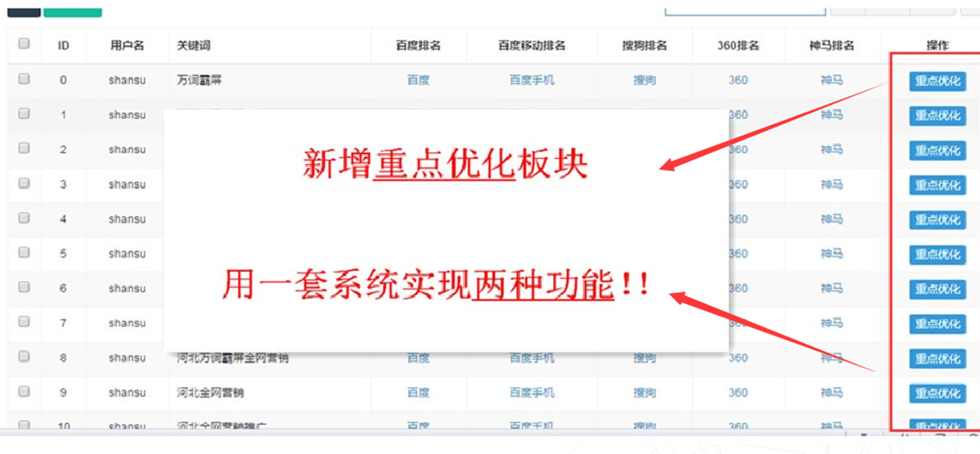Viewport: 980px width, 454px height.
Task: Start 重点优化 for row ID 5
Action: (x=937, y=255)
